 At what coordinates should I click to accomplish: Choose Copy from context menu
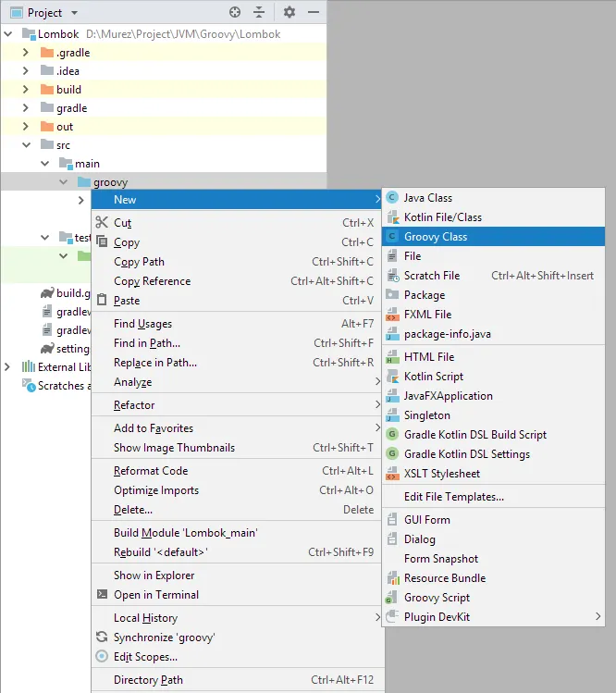237,242
